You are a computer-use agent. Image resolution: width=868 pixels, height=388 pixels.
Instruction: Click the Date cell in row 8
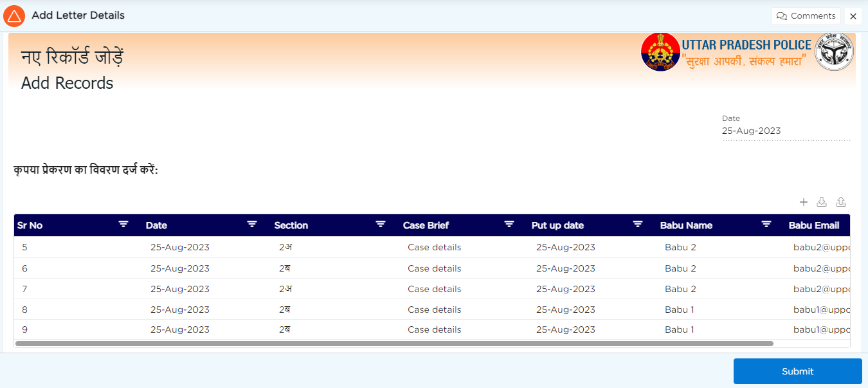207,309
